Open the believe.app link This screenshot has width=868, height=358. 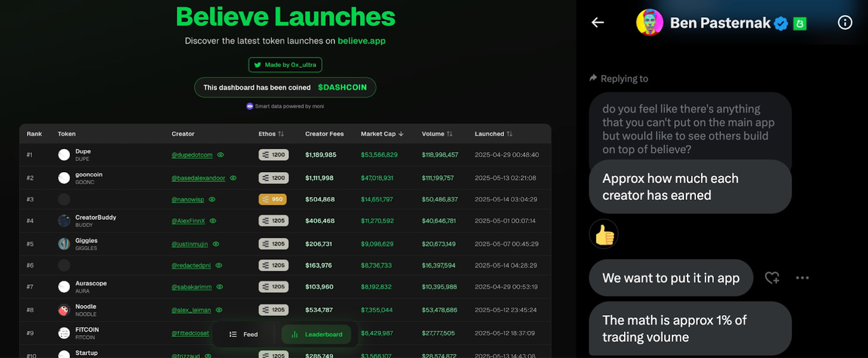click(x=361, y=41)
